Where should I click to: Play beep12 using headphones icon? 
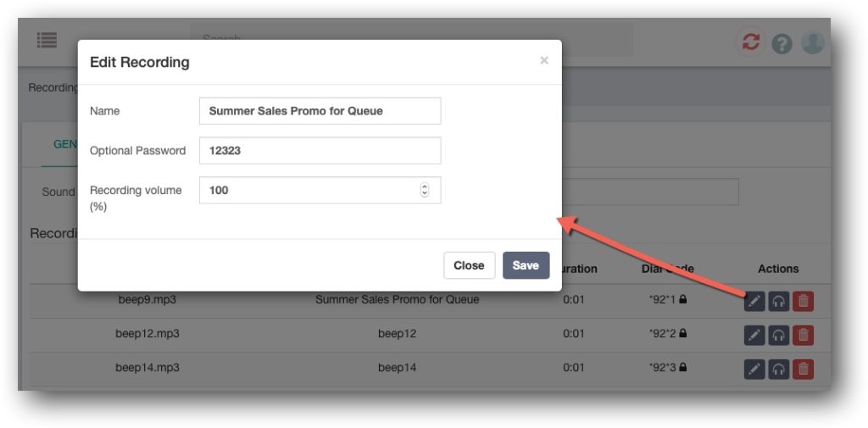coord(778,335)
